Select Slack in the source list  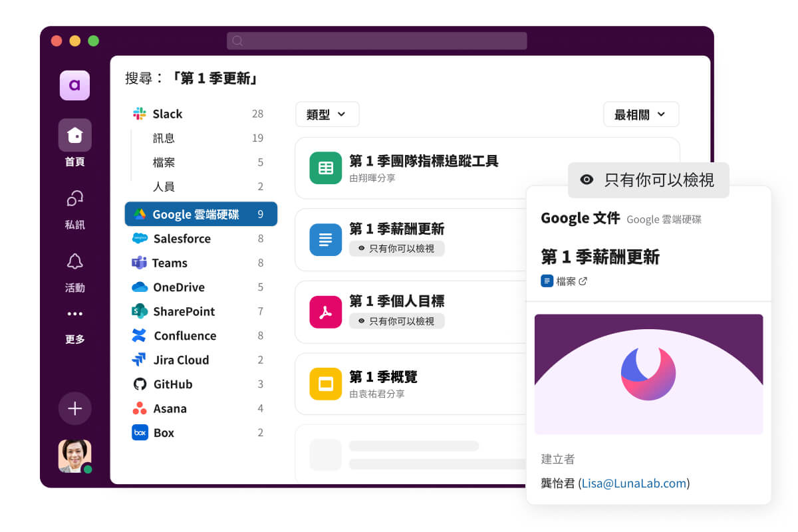[x=167, y=114]
